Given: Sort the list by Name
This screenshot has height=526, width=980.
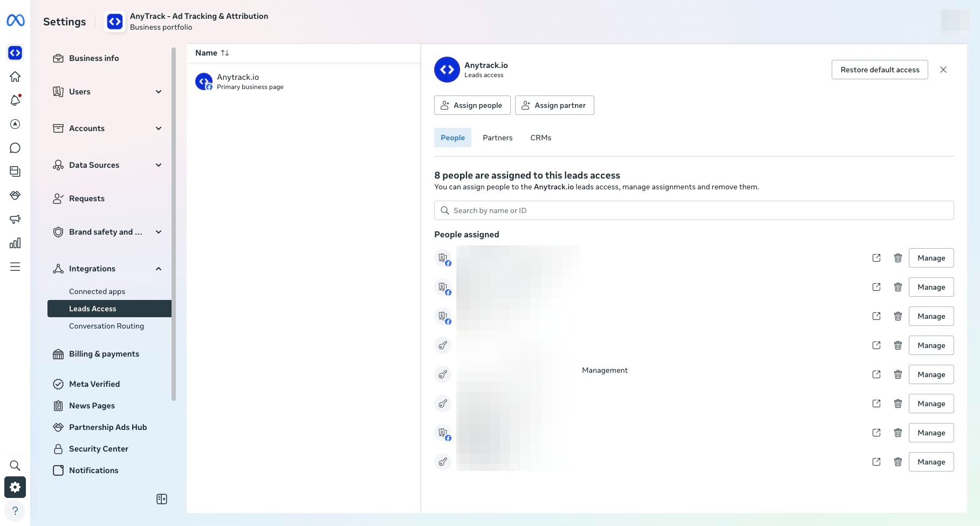Looking at the screenshot, I should (x=212, y=53).
